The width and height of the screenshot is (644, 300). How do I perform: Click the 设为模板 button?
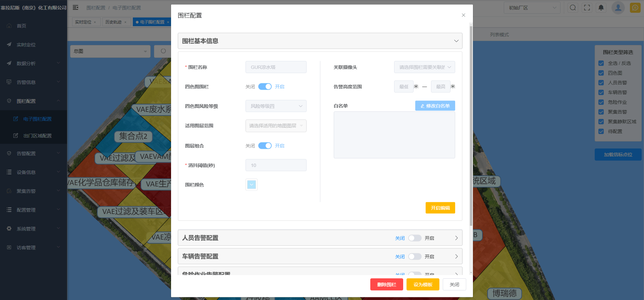tap(423, 285)
